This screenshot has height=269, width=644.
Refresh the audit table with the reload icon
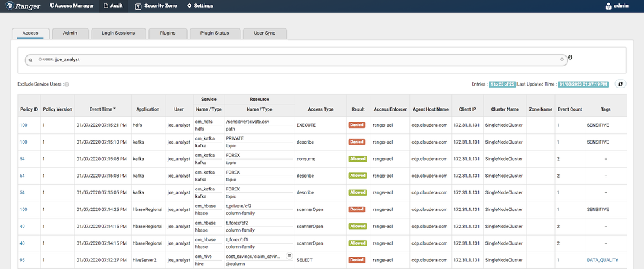click(620, 84)
